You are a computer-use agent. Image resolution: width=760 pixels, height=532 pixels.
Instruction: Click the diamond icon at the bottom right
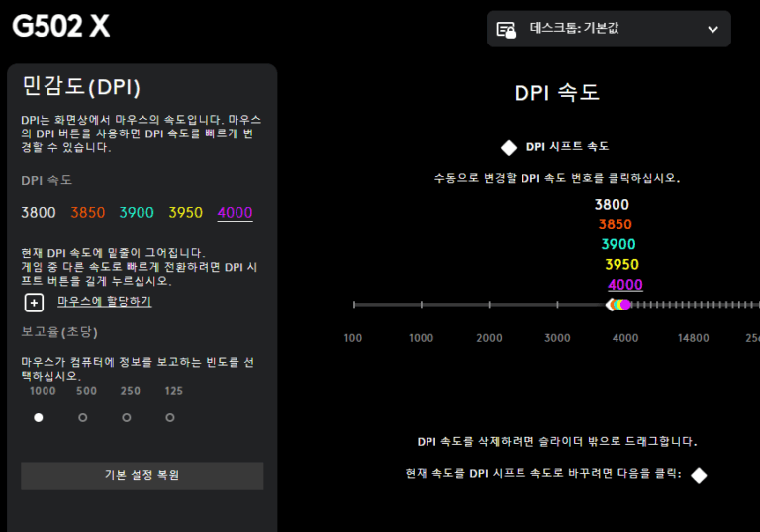(x=699, y=475)
